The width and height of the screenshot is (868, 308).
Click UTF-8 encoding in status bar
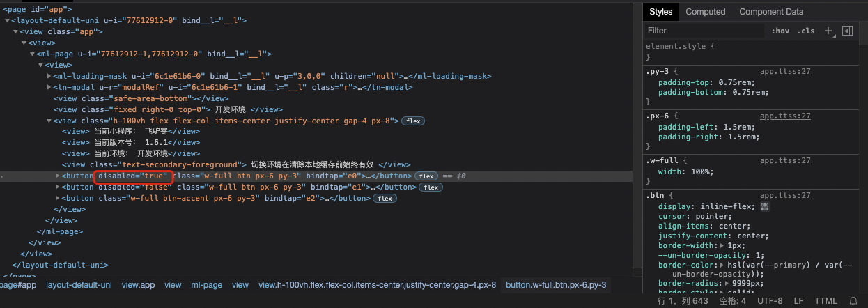(x=770, y=301)
